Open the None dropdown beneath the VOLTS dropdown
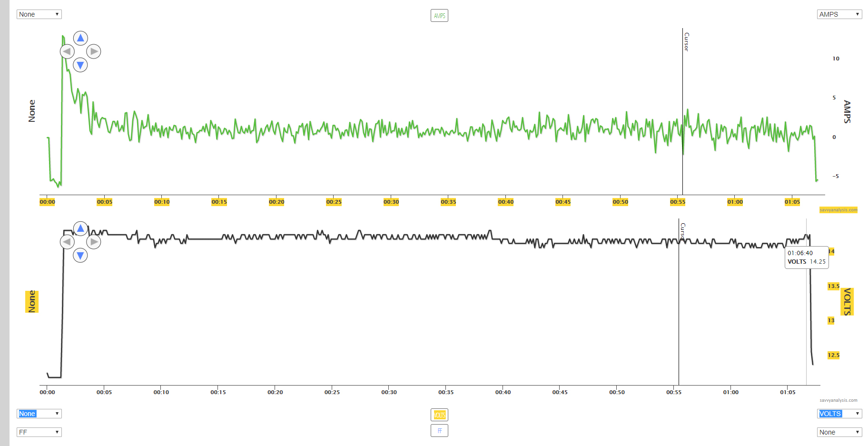868x446 pixels. coord(839,432)
